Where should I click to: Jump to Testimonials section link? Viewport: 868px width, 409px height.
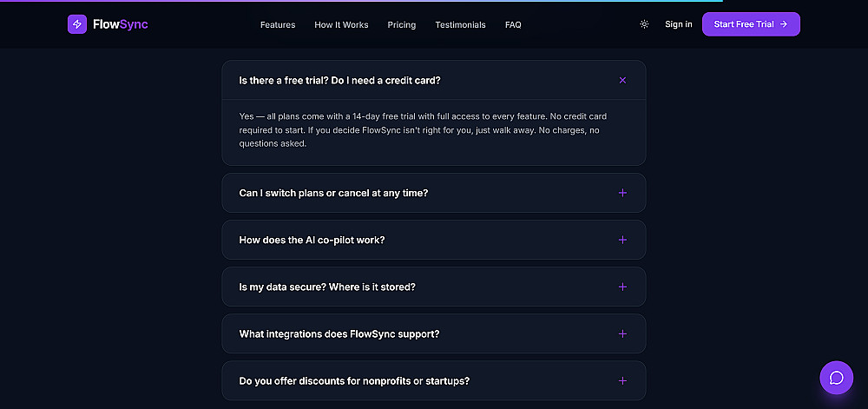coord(460,24)
